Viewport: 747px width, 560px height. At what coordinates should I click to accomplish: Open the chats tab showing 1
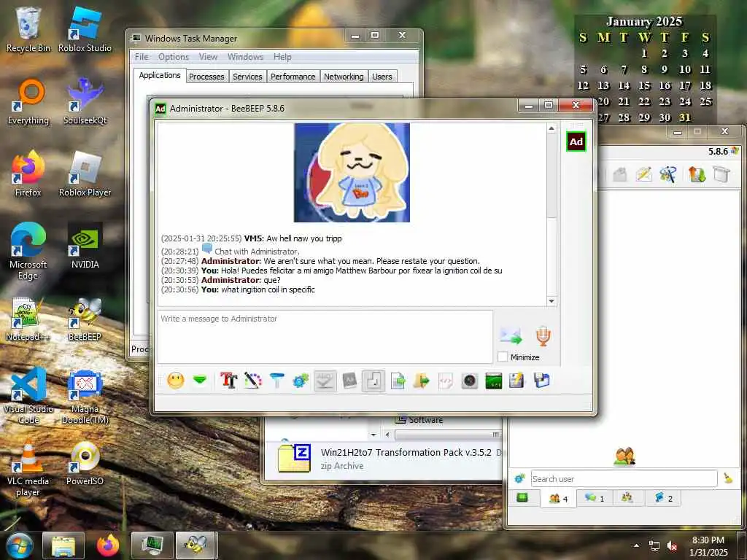[595, 498]
